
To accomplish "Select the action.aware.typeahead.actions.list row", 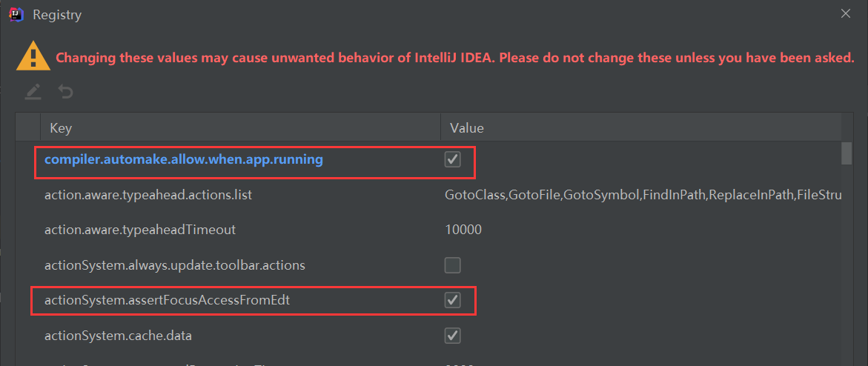I will coord(148,195).
